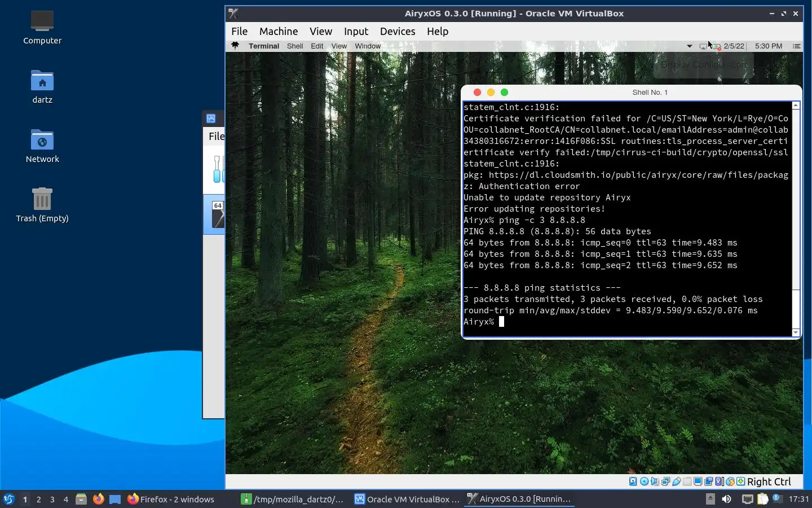Open the Devices menu
The image size is (812, 508).
[398, 31]
